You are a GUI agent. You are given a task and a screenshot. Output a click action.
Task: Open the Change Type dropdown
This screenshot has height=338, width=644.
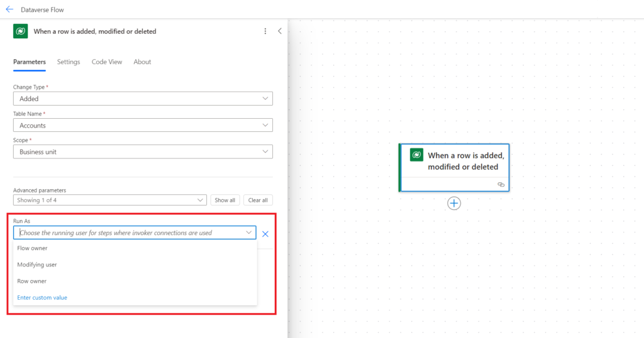(143, 99)
